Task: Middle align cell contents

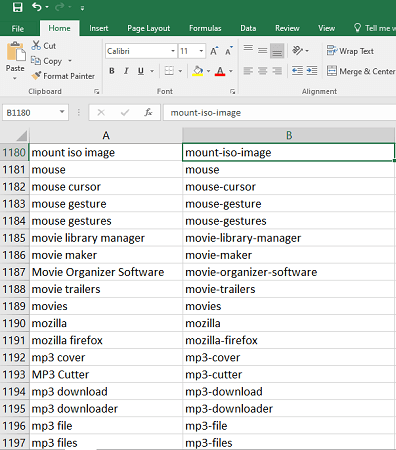Action: point(263,51)
